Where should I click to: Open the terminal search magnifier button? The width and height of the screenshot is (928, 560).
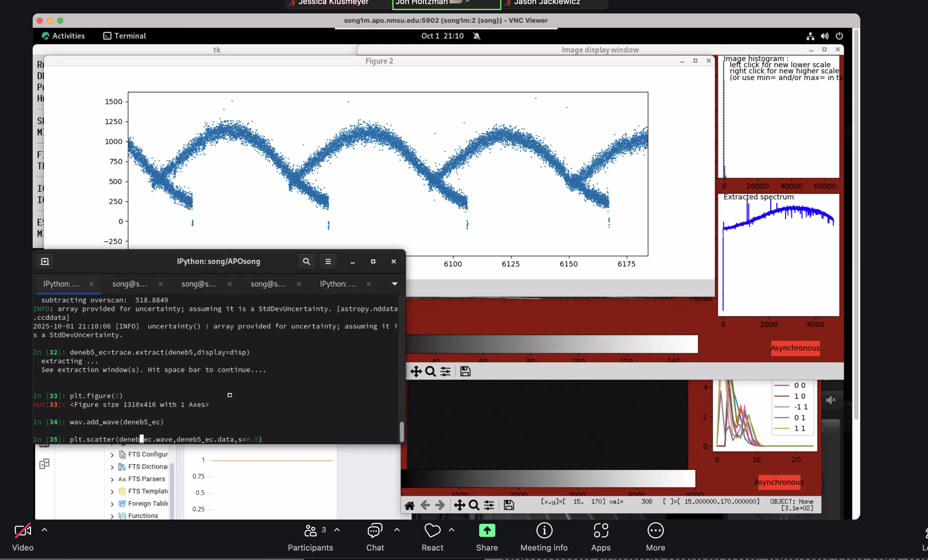point(306,261)
